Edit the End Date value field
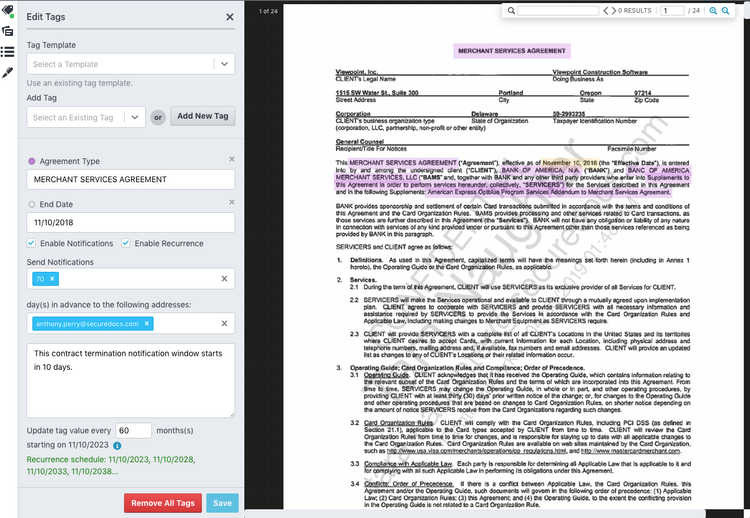The image size is (750, 518). pyautogui.click(x=131, y=222)
